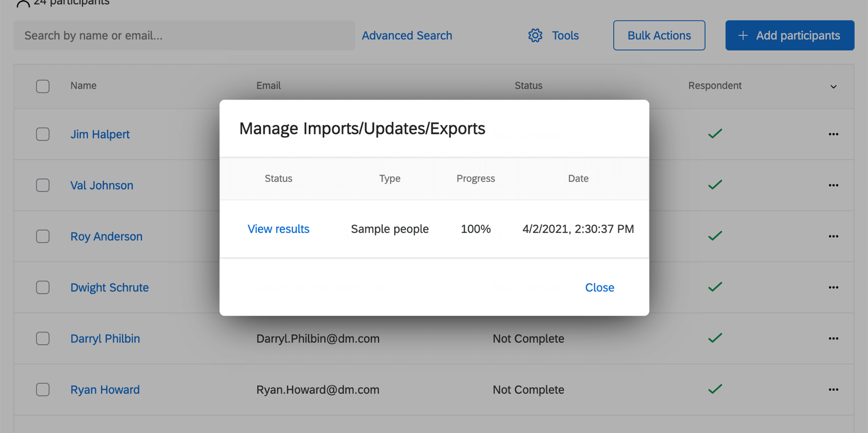Screen dimensions: 868x433
Task: Click the Add participants button
Action: 789,35
